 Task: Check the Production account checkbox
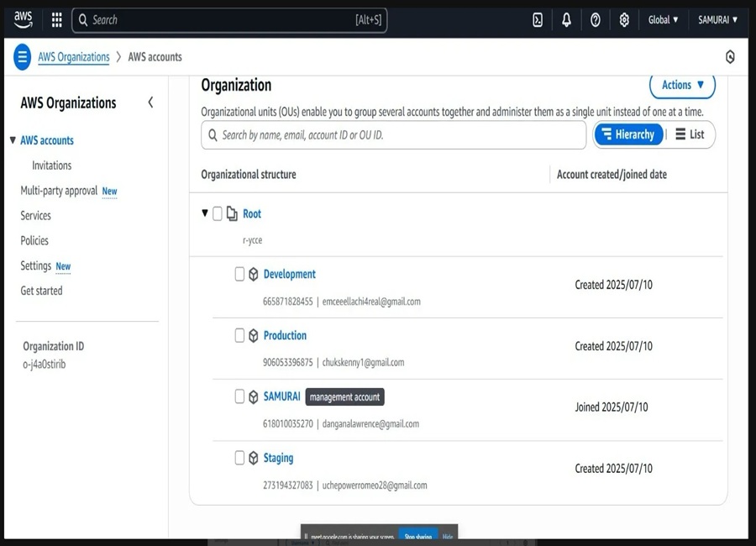(x=239, y=335)
